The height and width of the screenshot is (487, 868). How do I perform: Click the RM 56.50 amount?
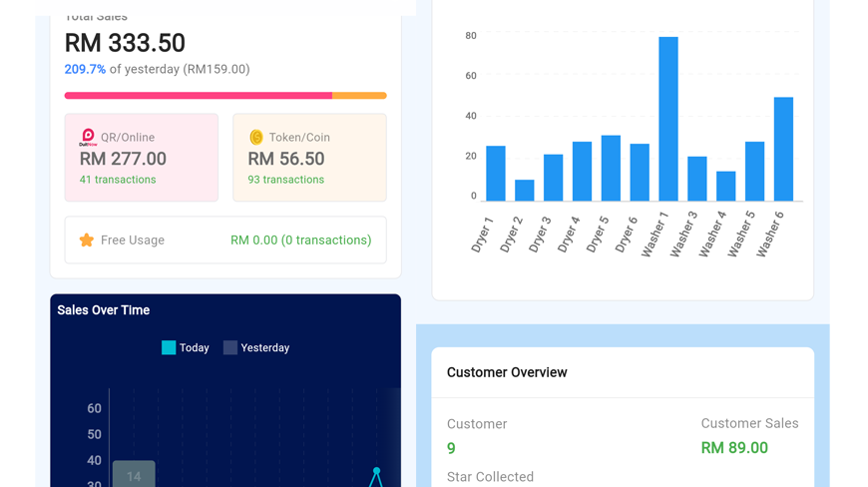click(x=286, y=159)
